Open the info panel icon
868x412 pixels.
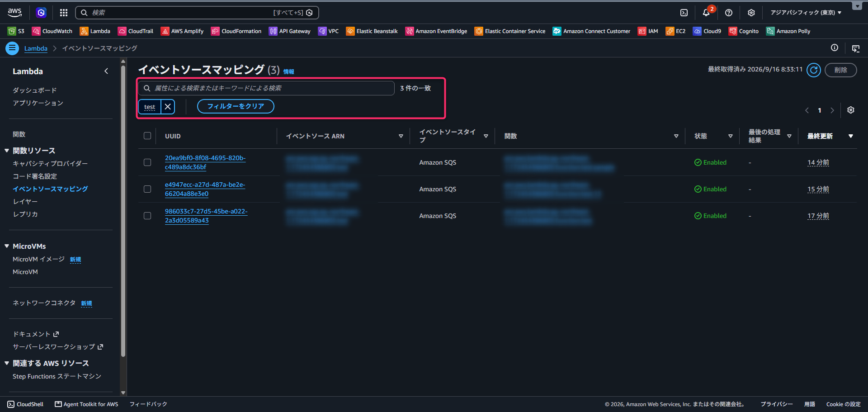(835, 48)
